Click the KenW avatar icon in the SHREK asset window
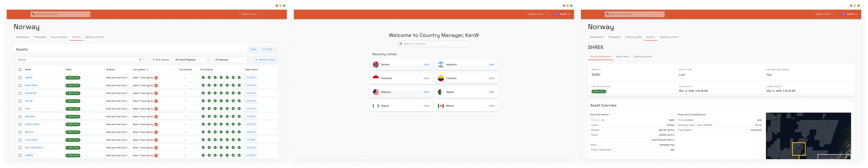868x168 pixels. coord(844,14)
